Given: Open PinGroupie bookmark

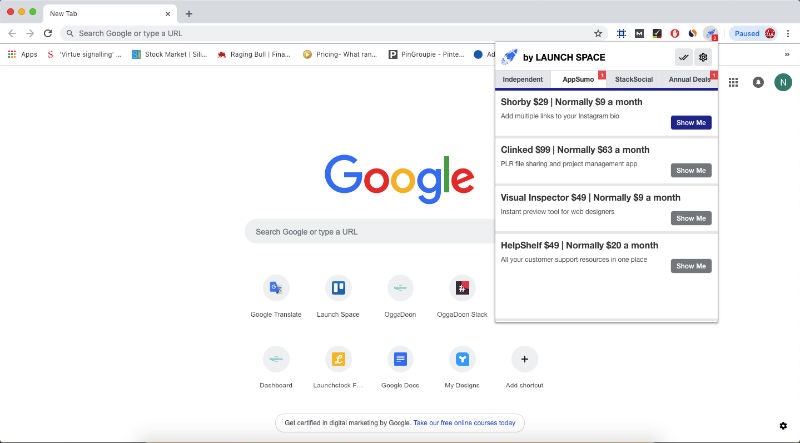Looking at the screenshot, I should tap(426, 54).
